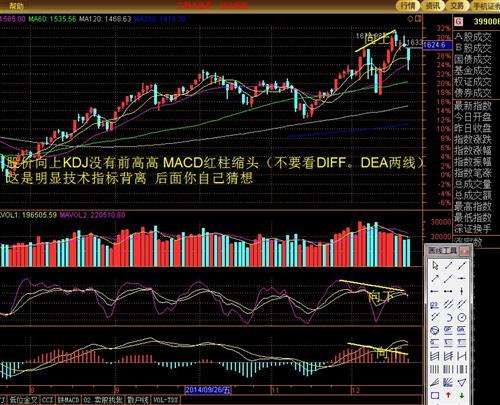Click the 国债成交 row
The image size is (500, 405).
tap(473, 59)
